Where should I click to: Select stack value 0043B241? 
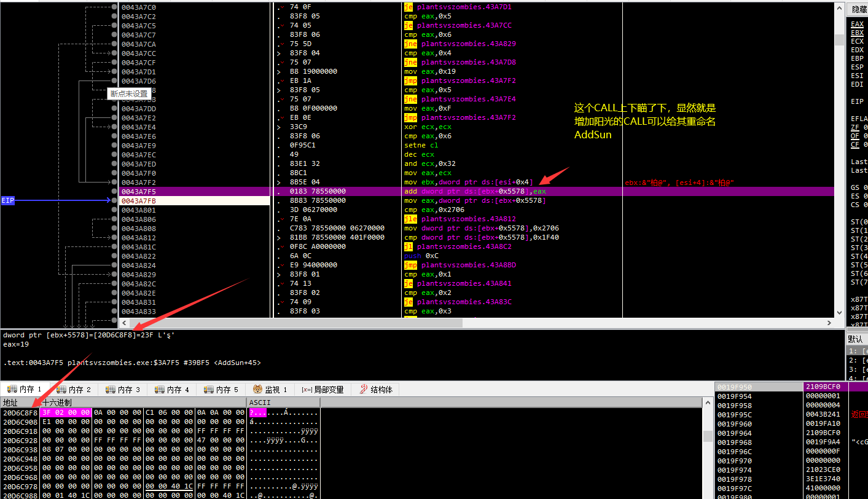pos(823,415)
